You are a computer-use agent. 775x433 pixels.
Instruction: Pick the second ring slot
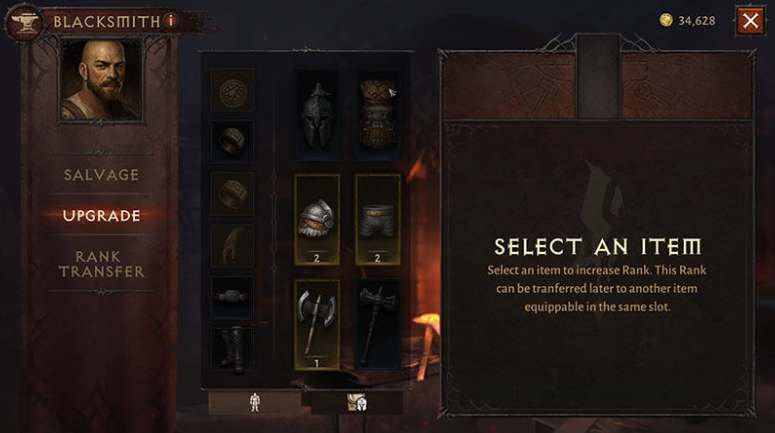(232, 193)
